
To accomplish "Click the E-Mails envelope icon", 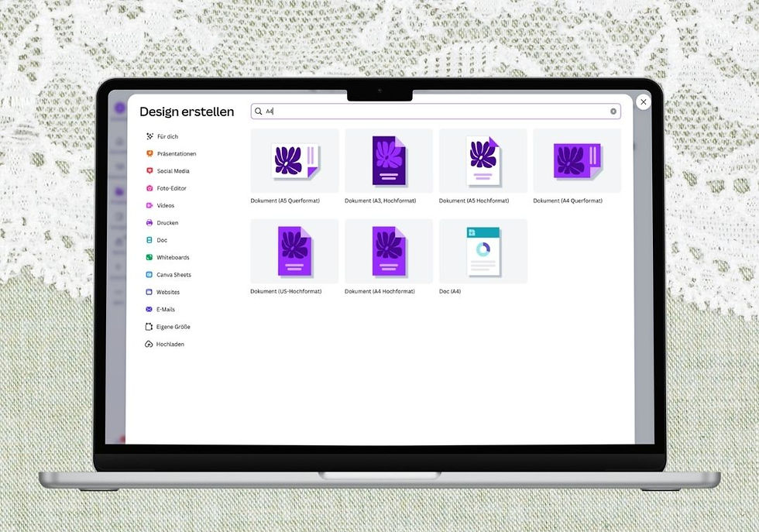I will pyautogui.click(x=149, y=309).
